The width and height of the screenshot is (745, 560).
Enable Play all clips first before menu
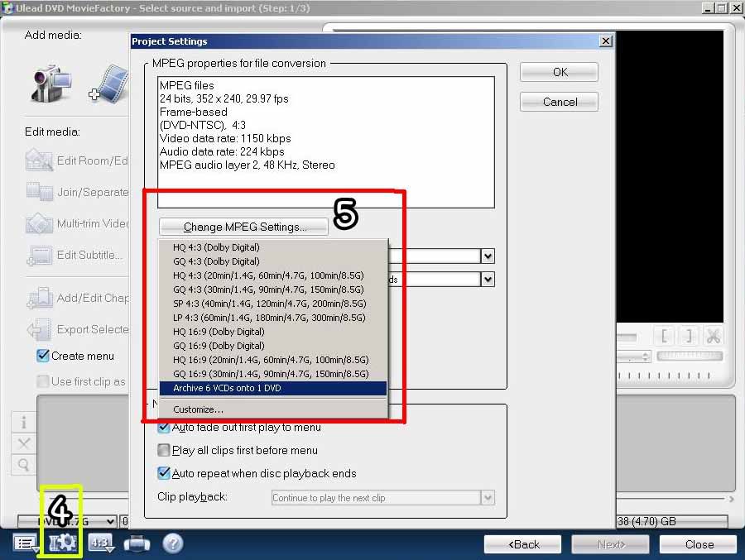pyautogui.click(x=164, y=451)
